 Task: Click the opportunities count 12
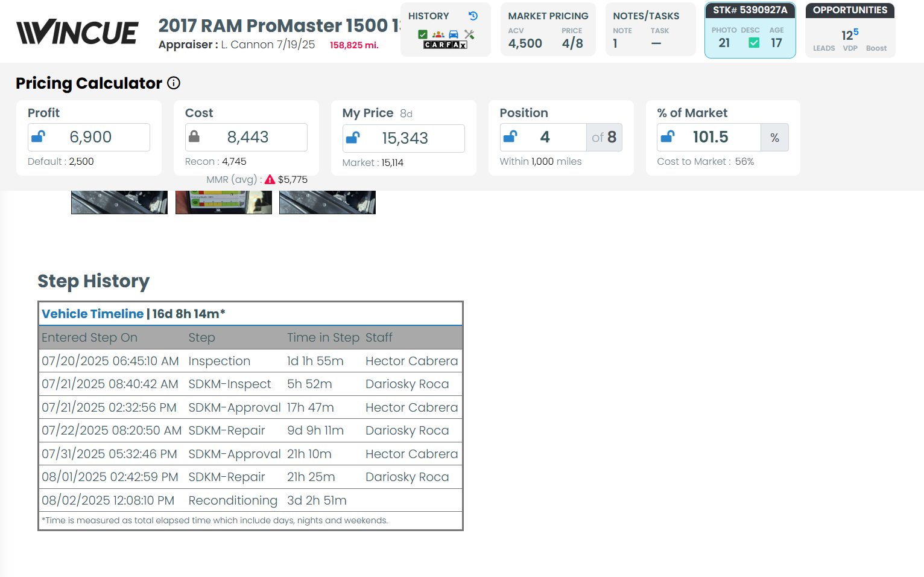(847, 36)
